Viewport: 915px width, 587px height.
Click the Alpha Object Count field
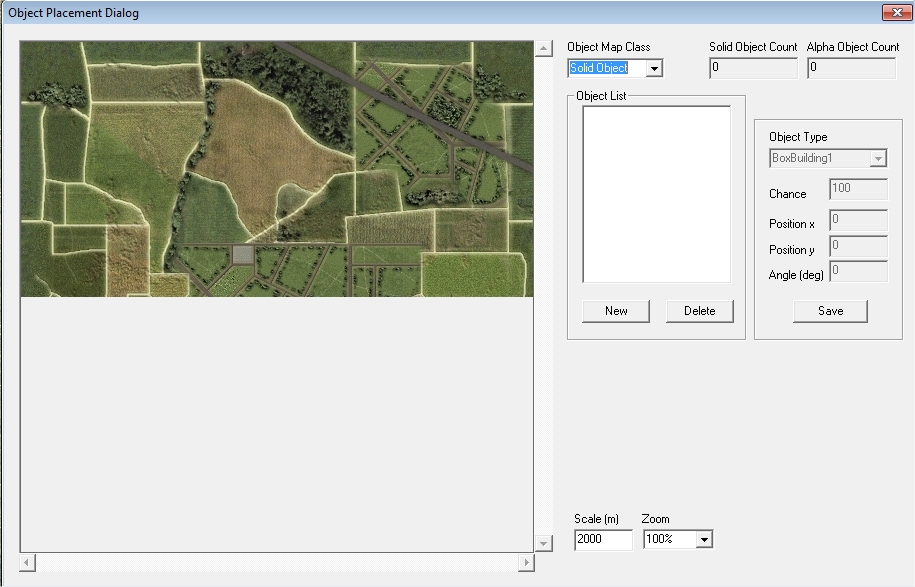[851, 68]
